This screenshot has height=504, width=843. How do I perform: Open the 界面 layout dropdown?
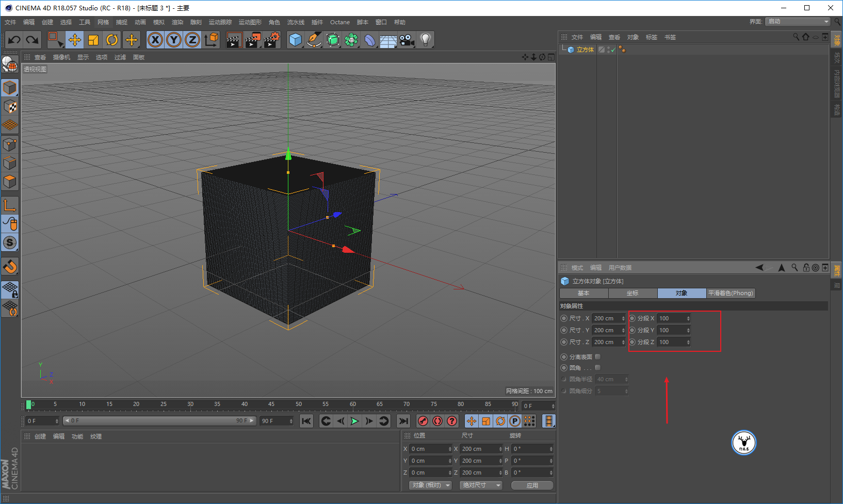798,21
